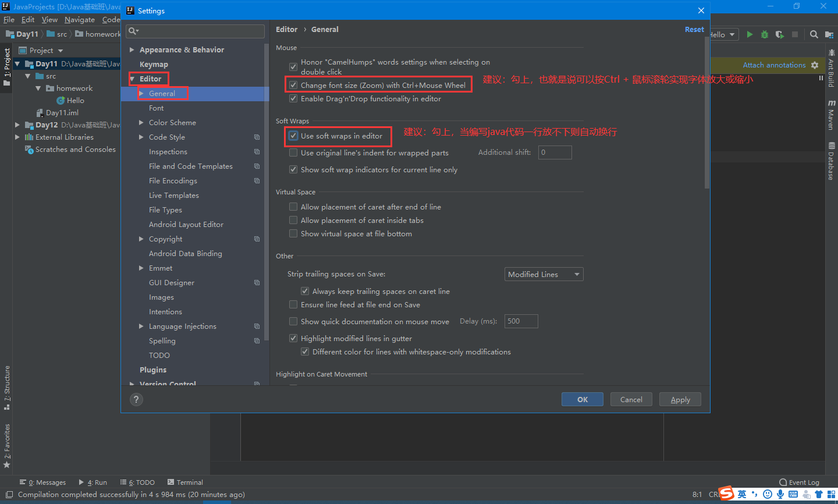Toggle Show soft wrap indicators for current line
This screenshot has height=504, width=838.
pos(293,170)
